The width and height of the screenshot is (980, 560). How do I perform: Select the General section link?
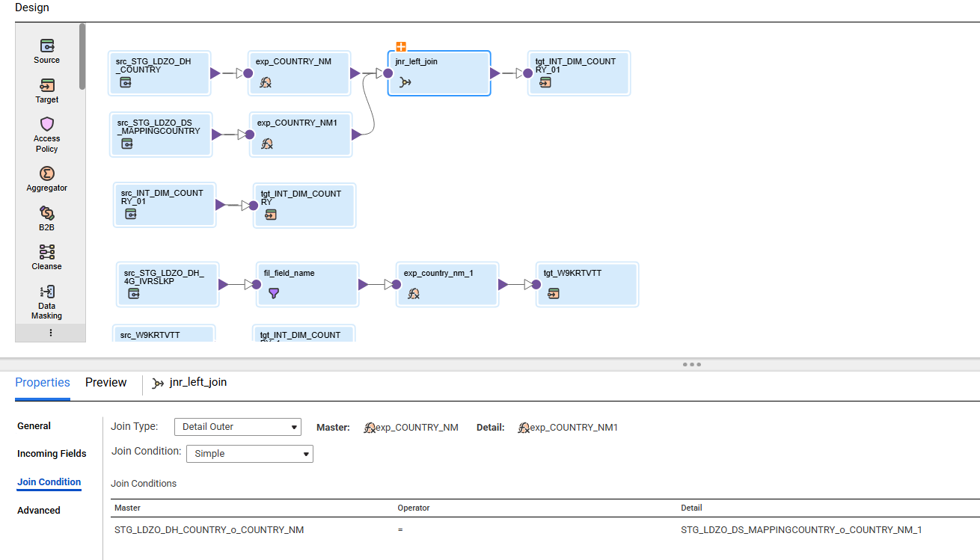click(x=34, y=425)
